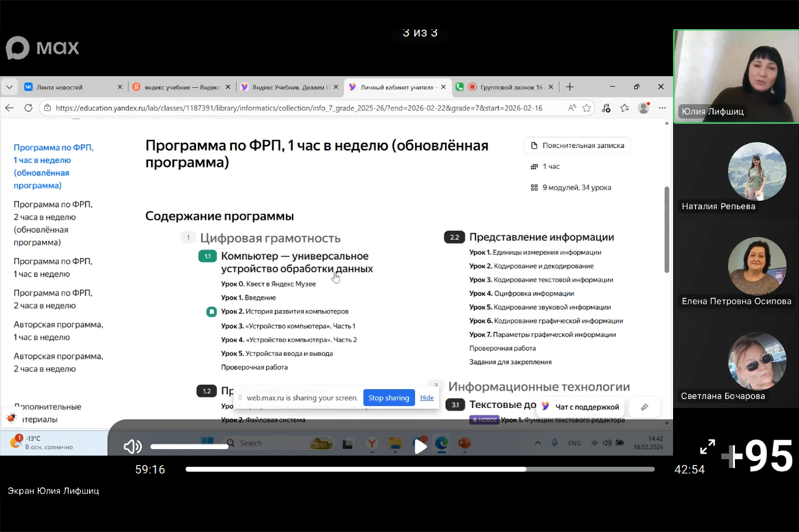This screenshot has width=799, height=532.
Task: Switch to the Лента новостей browser tab
Action: pyautogui.click(x=73, y=87)
